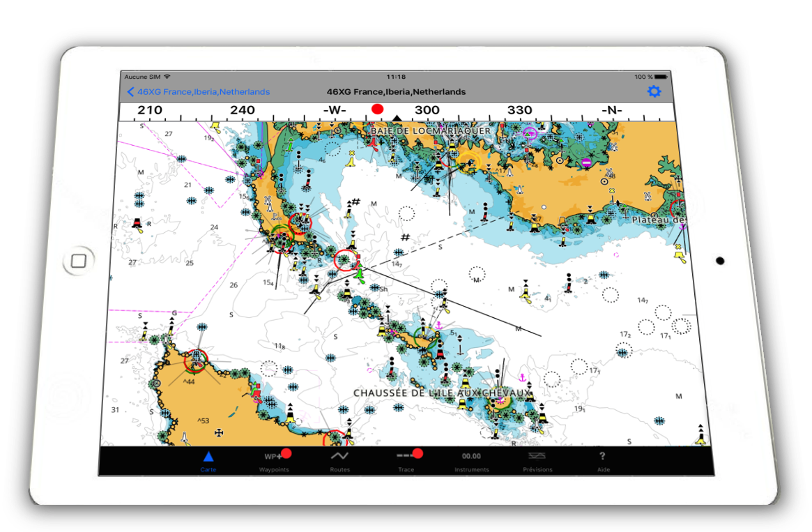
Task: Click the Aucune SIM carrier text
Action: (142, 77)
